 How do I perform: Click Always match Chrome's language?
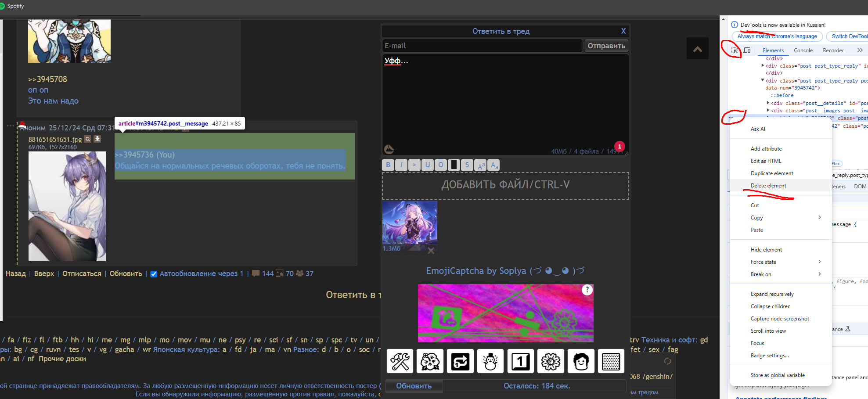click(777, 36)
